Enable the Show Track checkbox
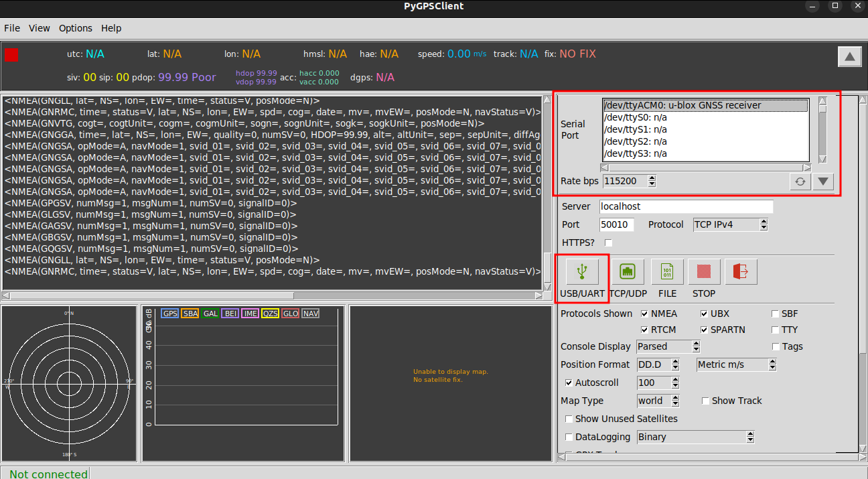This screenshot has height=479, width=868. point(706,401)
